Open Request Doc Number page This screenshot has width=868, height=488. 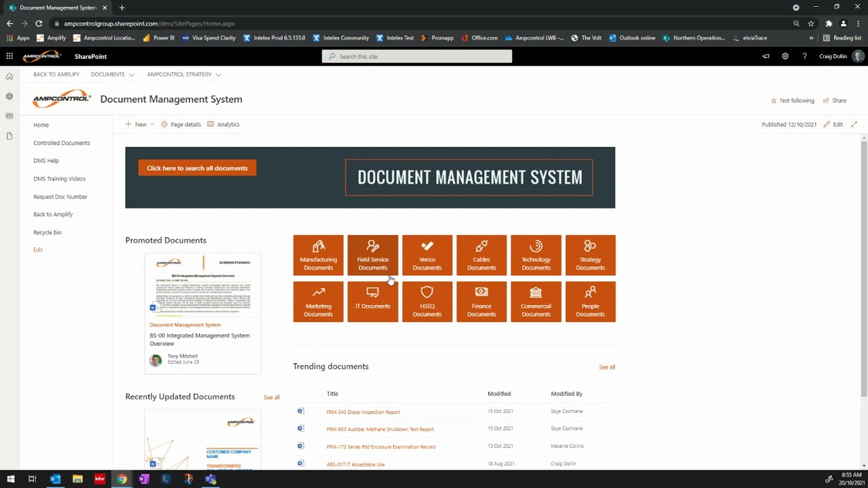pyautogui.click(x=60, y=197)
